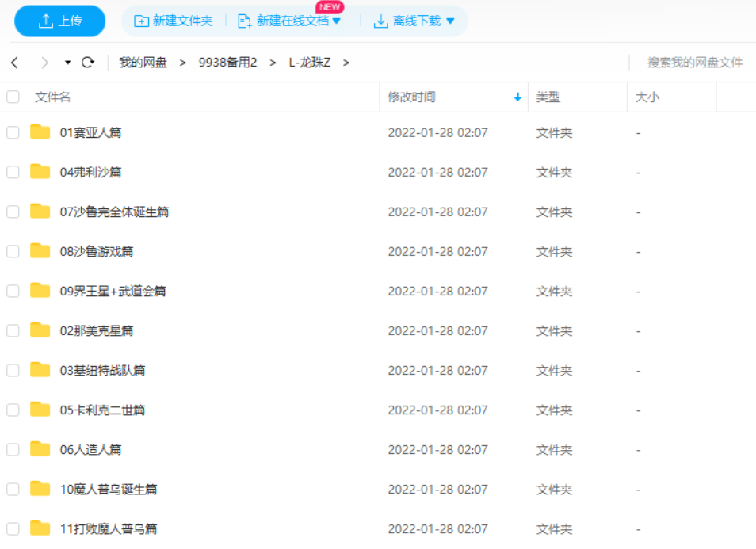Check the box for 04弗利沙篇
Screen dimensions: 756x549
click(13, 172)
